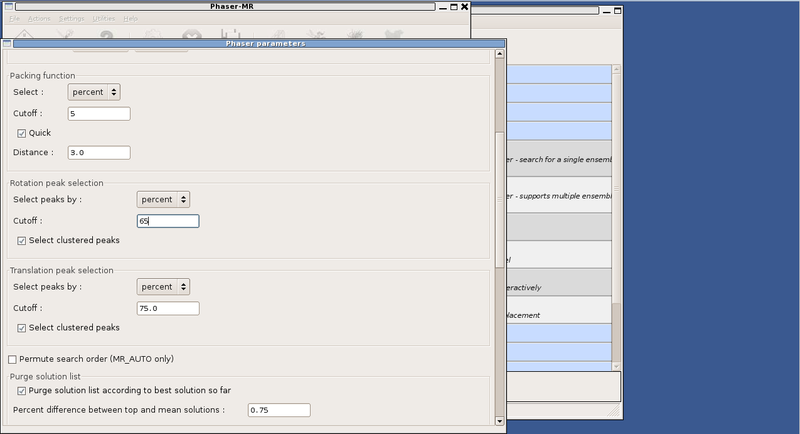Toggle the Quick checkbox under Packing function
Image resolution: width=800 pixels, height=434 pixels.
[x=23, y=132]
